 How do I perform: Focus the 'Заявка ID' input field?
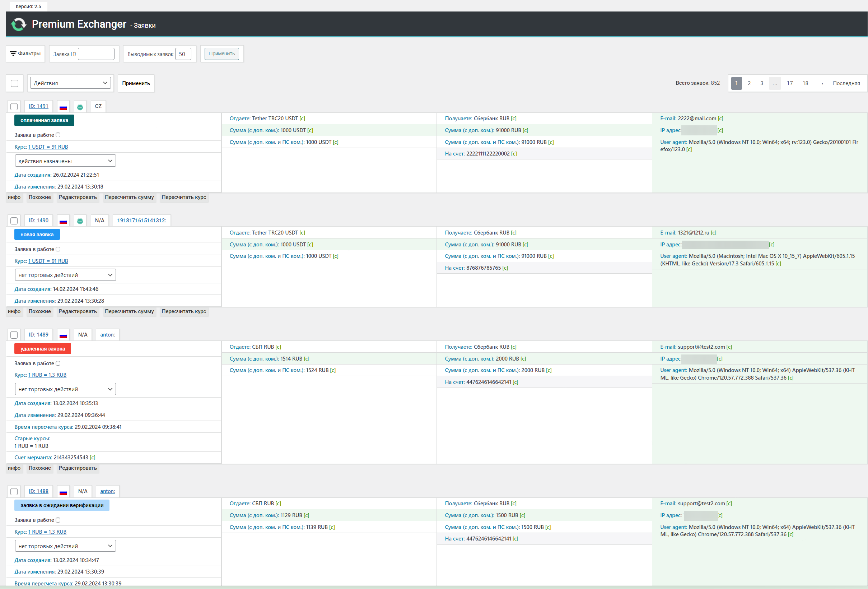pyautogui.click(x=96, y=54)
